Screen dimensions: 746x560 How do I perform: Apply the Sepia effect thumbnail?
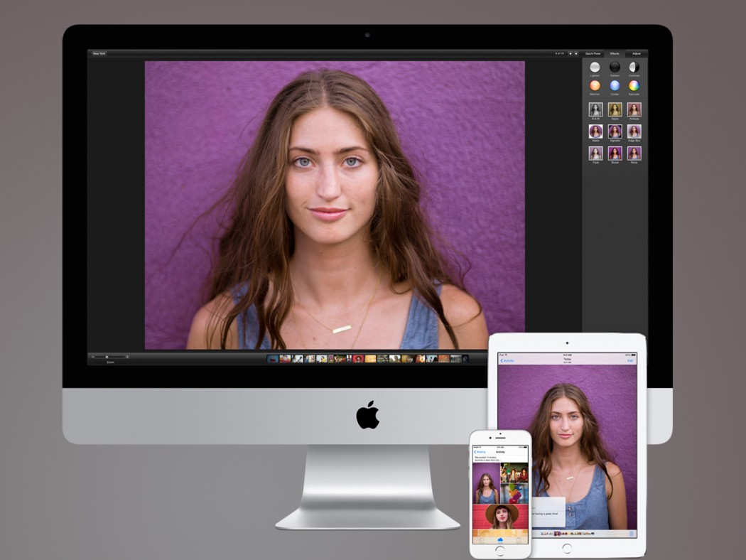[615, 109]
